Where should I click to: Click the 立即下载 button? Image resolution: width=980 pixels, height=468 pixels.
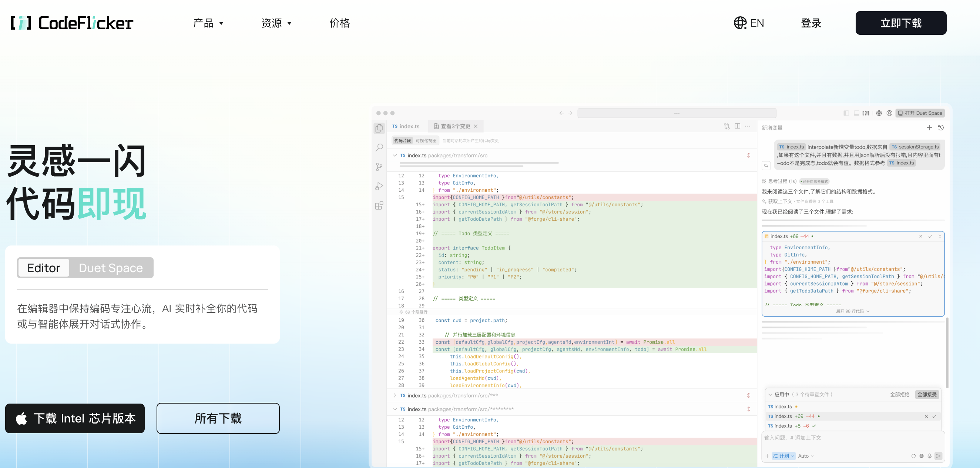pyautogui.click(x=901, y=23)
